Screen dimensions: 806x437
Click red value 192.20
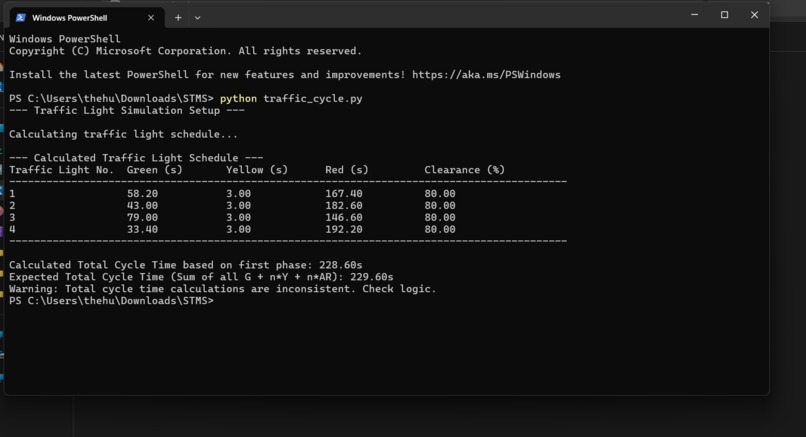[x=344, y=229]
